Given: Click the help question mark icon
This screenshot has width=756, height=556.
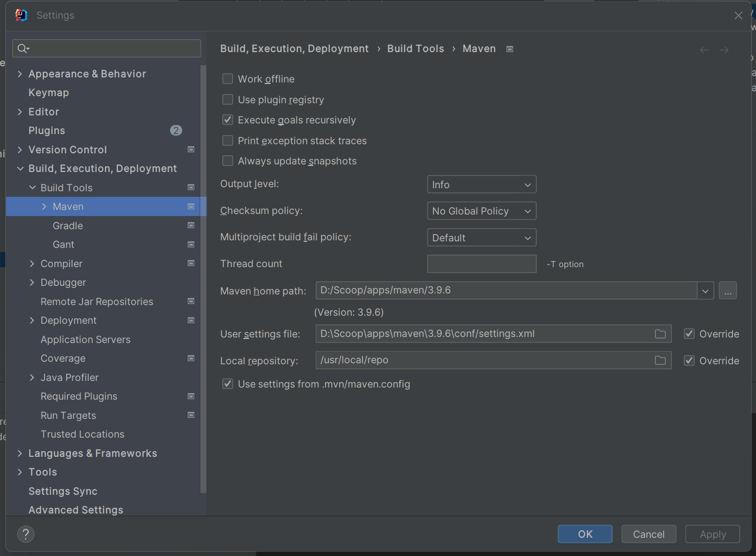Looking at the screenshot, I should pyautogui.click(x=26, y=534).
